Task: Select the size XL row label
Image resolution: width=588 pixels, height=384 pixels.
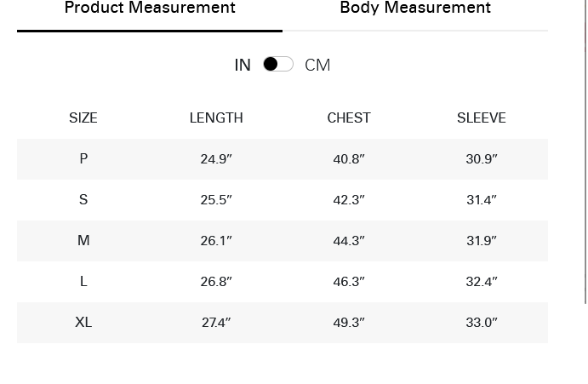Action: [x=83, y=323]
